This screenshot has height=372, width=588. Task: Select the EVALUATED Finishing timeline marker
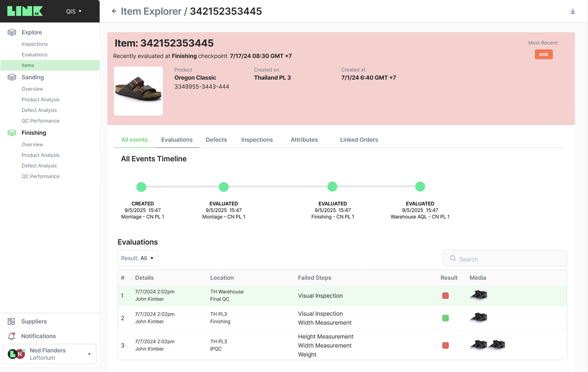332,187
